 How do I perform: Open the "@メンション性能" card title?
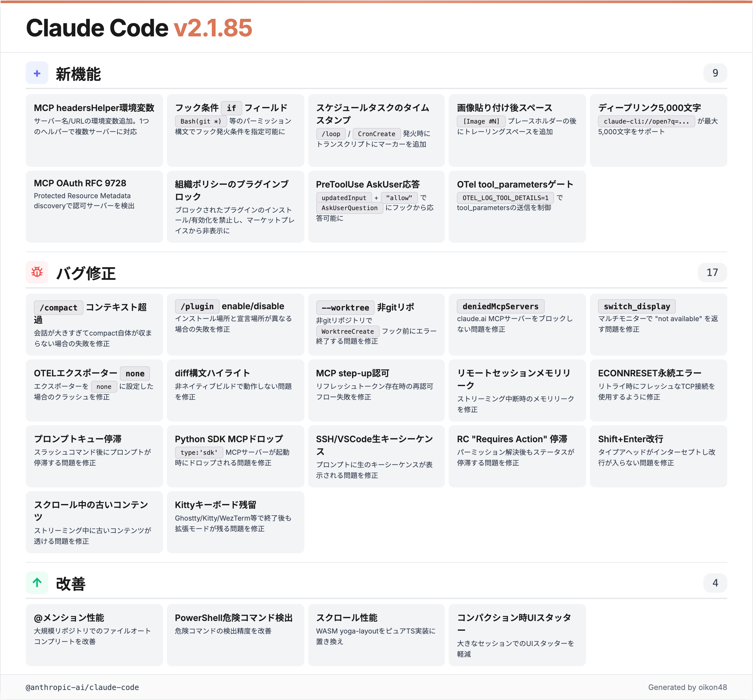[x=69, y=618]
